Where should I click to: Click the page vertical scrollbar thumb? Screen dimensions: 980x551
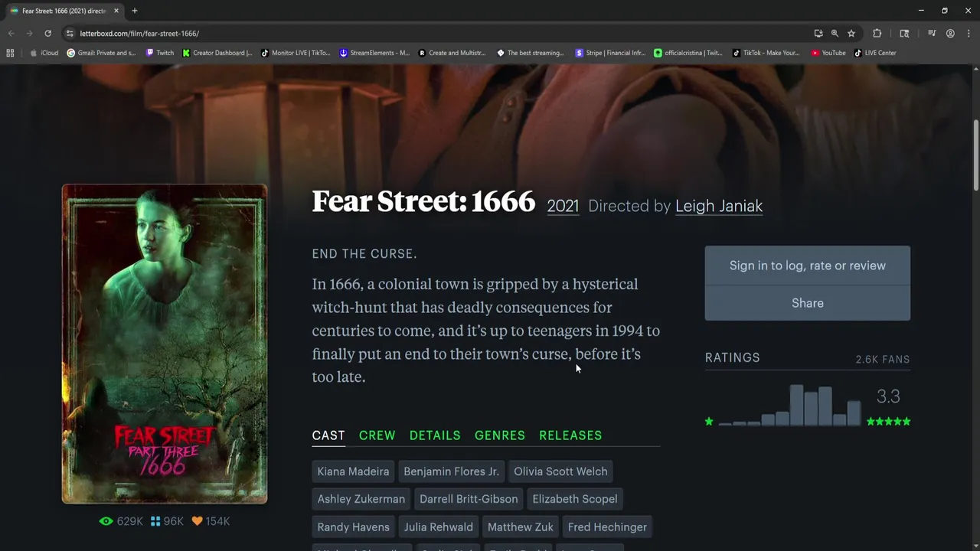[x=975, y=155]
